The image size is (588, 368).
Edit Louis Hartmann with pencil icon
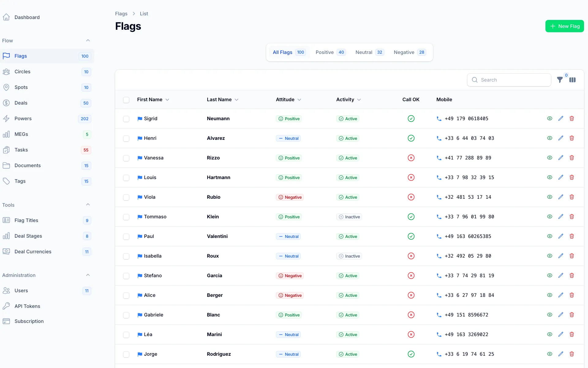[561, 177]
